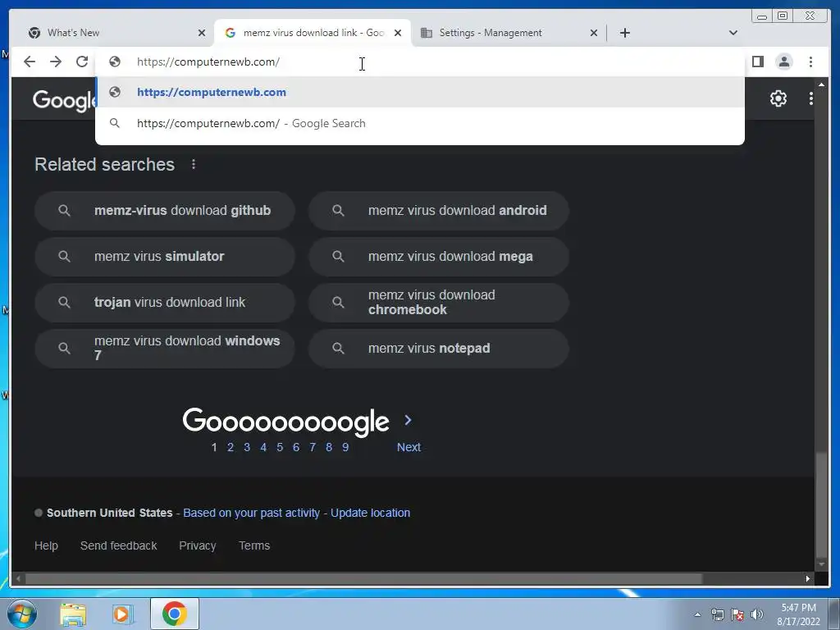Screen dimensions: 840x630
Task: Select the memz virus download link tab
Action: coord(313,33)
